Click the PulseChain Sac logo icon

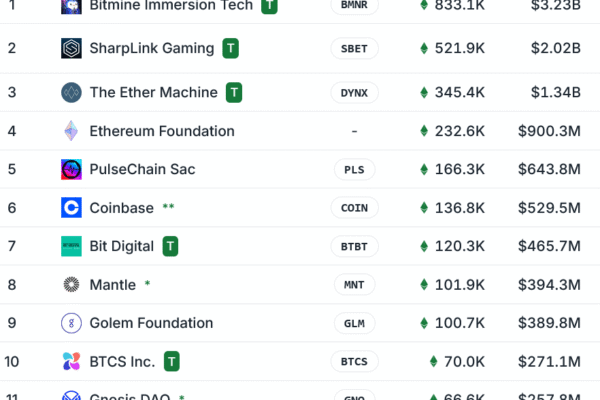pyautogui.click(x=72, y=169)
